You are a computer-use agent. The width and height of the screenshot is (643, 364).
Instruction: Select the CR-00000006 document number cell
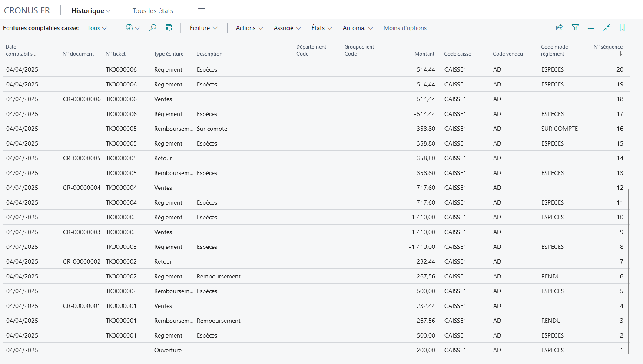tap(82, 99)
